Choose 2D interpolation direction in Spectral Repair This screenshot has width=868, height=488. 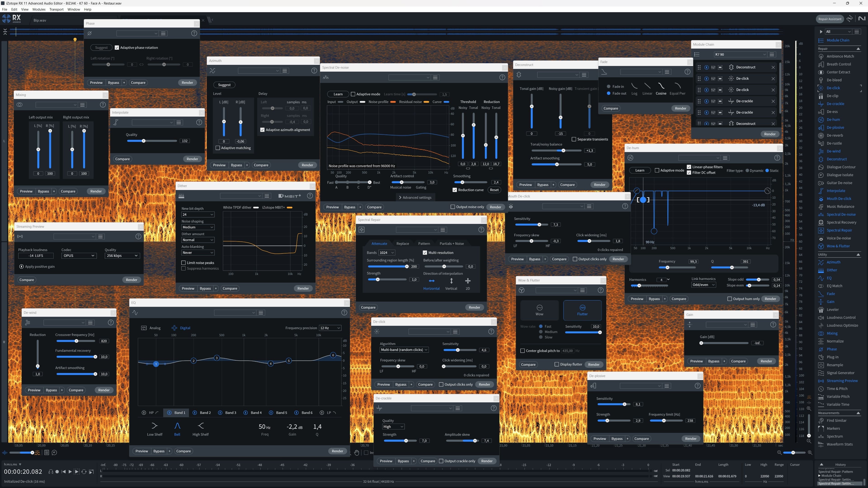click(x=468, y=284)
